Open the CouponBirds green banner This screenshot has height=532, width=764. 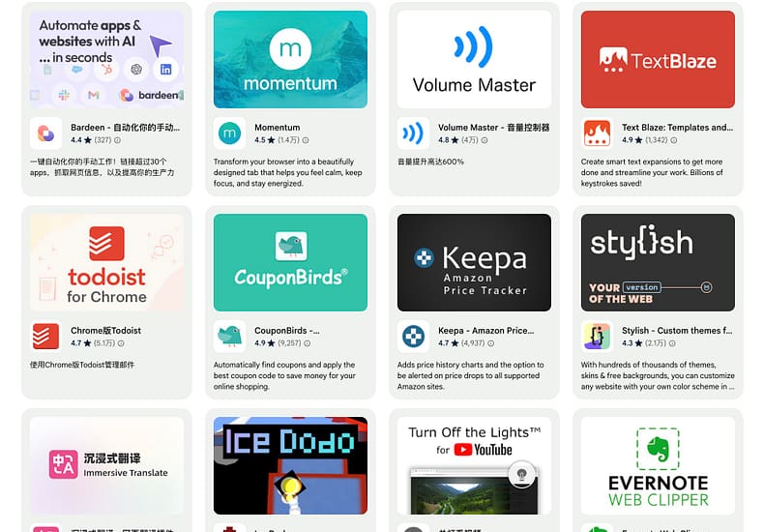point(290,262)
